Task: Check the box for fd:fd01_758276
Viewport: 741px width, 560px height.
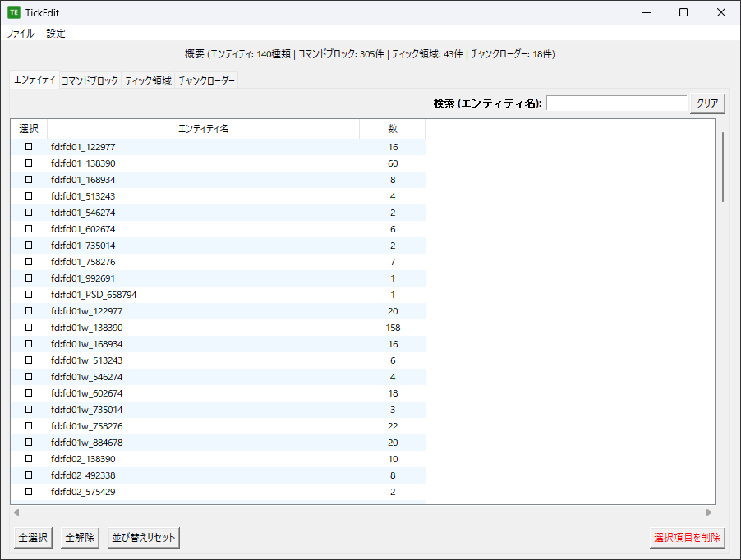Action: (x=29, y=262)
